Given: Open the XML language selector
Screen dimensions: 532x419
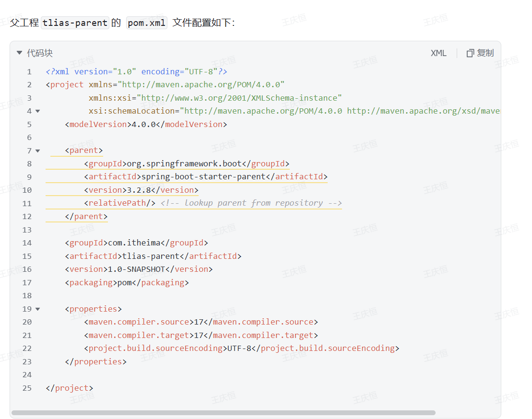Looking at the screenshot, I should (x=438, y=53).
